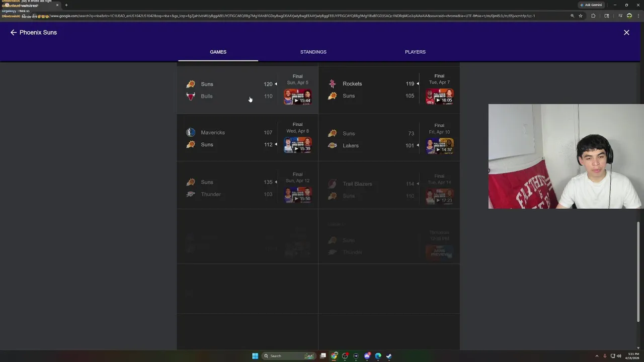Click the zoom magnifier icon in address bar
Viewport: 644px width, 362px height.
click(572, 16)
